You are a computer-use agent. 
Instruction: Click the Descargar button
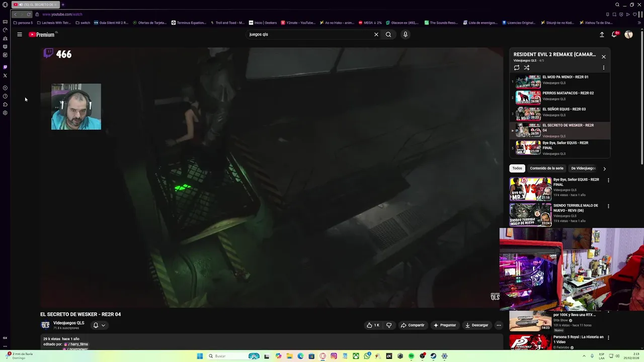coord(476,325)
